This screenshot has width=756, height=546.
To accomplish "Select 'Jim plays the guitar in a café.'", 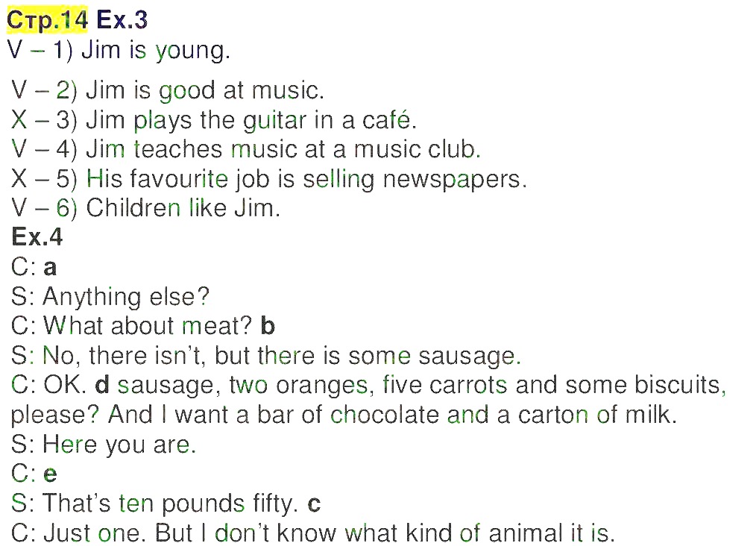I will click(251, 120).
